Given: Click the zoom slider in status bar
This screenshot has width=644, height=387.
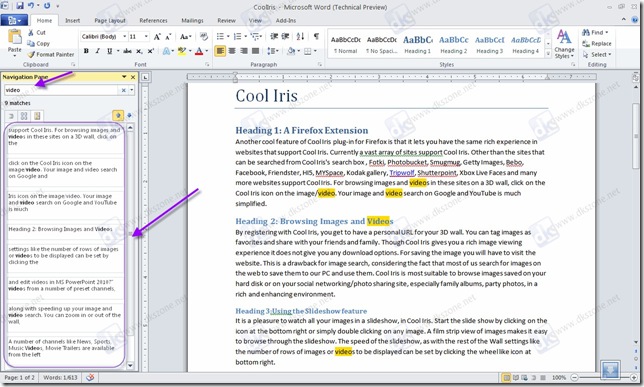Looking at the screenshot, I should pyautogui.click(x=604, y=377).
